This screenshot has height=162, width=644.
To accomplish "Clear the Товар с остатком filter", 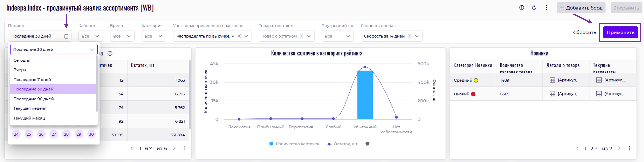I will [x=302, y=36].
